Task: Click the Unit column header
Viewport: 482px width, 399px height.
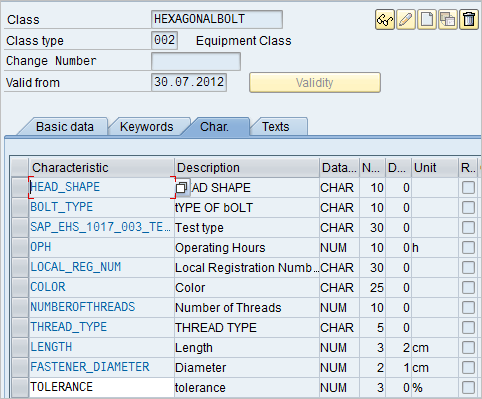Action: click(x=435, y=168)
